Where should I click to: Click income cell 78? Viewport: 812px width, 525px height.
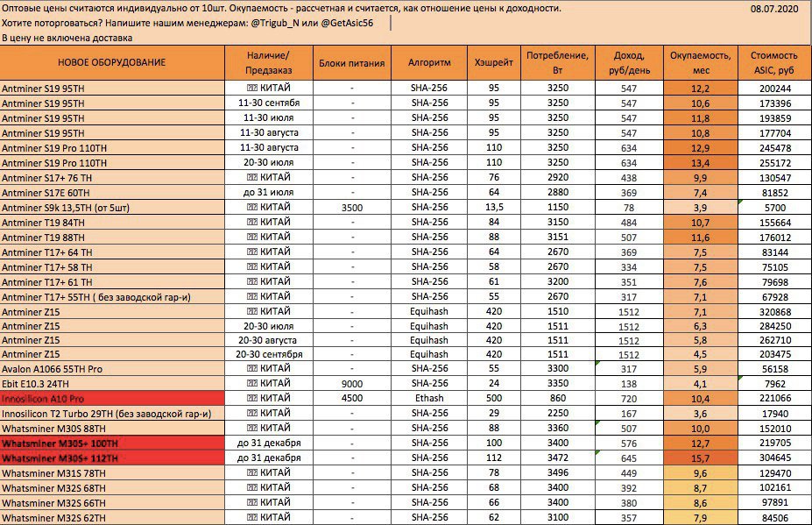point(629,208)
